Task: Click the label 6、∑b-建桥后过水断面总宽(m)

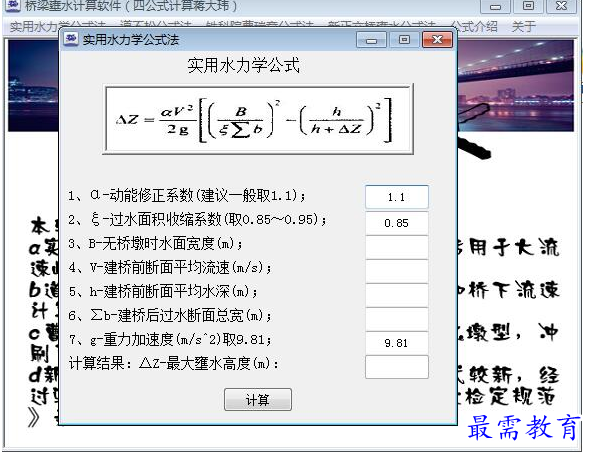Action: coord(170,316)
